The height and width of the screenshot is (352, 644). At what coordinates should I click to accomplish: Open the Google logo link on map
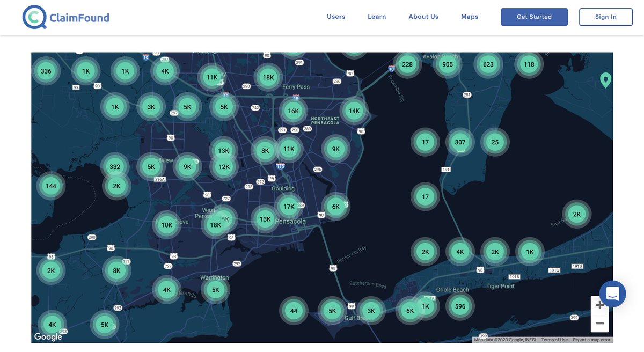(x=48, y=337)
